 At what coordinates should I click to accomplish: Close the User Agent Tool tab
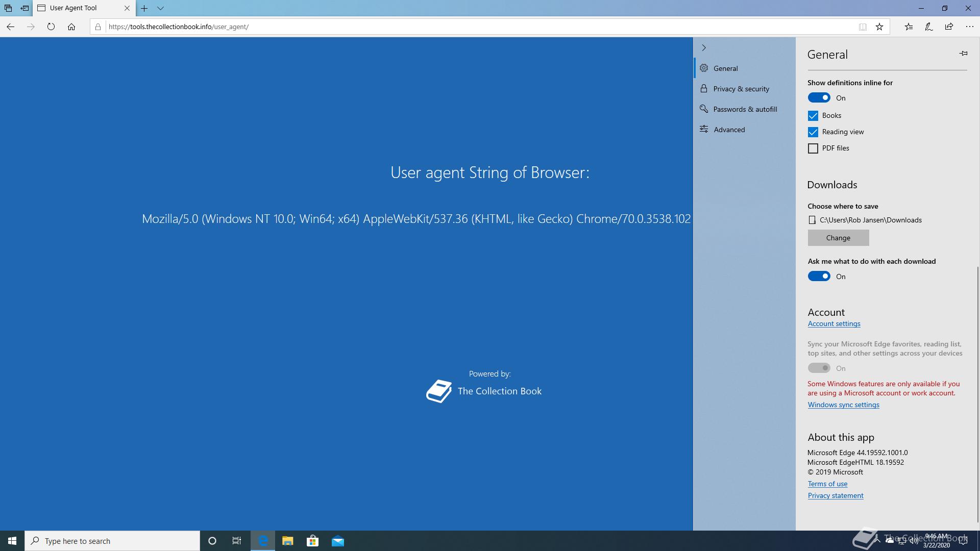(127, 8)
